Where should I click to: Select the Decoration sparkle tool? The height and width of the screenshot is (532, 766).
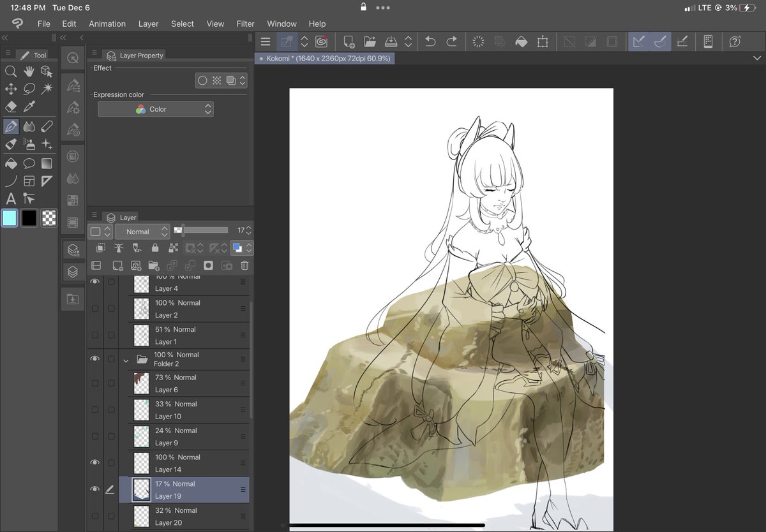47,144
